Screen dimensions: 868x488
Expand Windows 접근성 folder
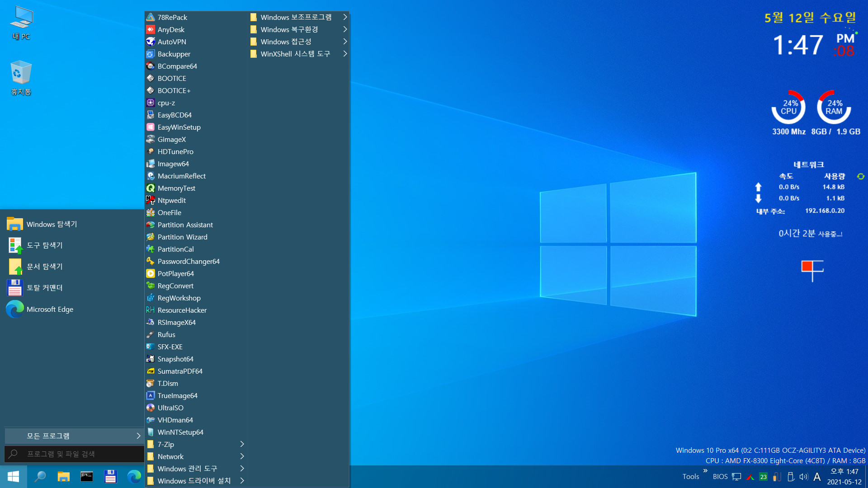pyautogui.click(x=298, y=42)
